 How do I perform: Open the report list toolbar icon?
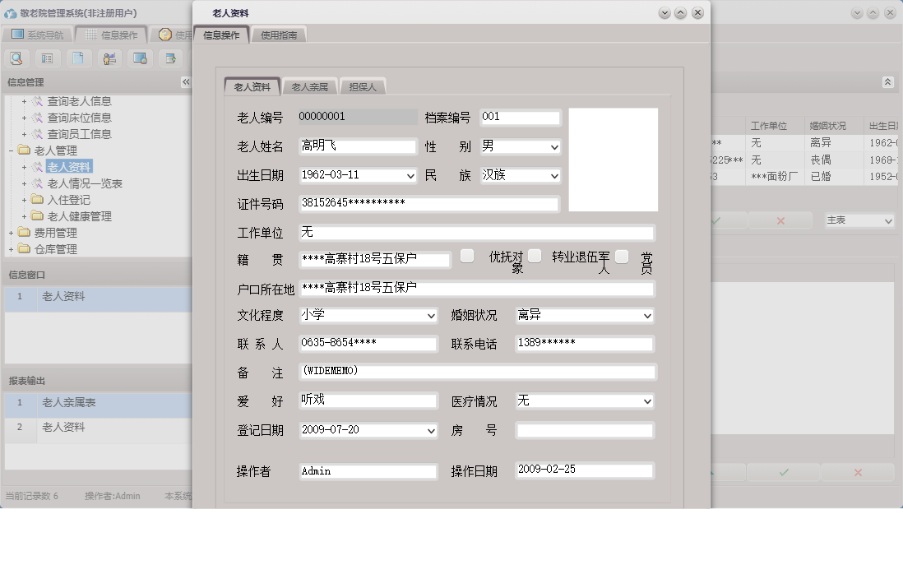pos(45,58)
